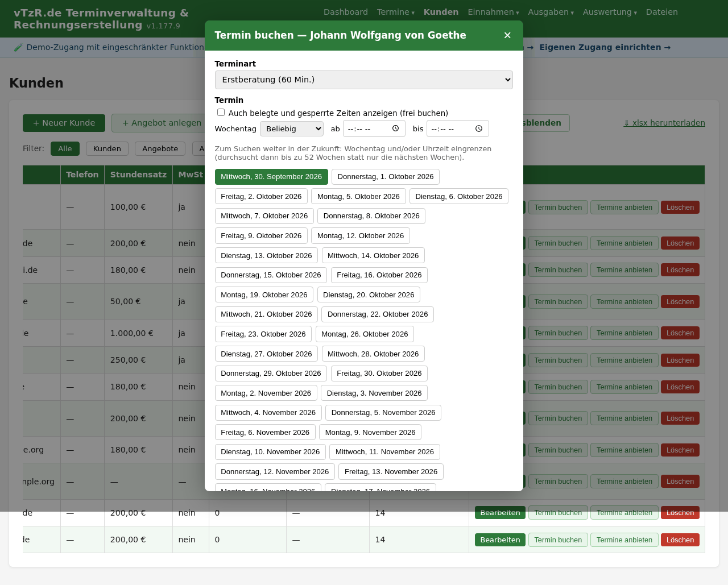Open Eigenen Zugang einrichten link
This screenshot has height=585, width=728.
605,47
